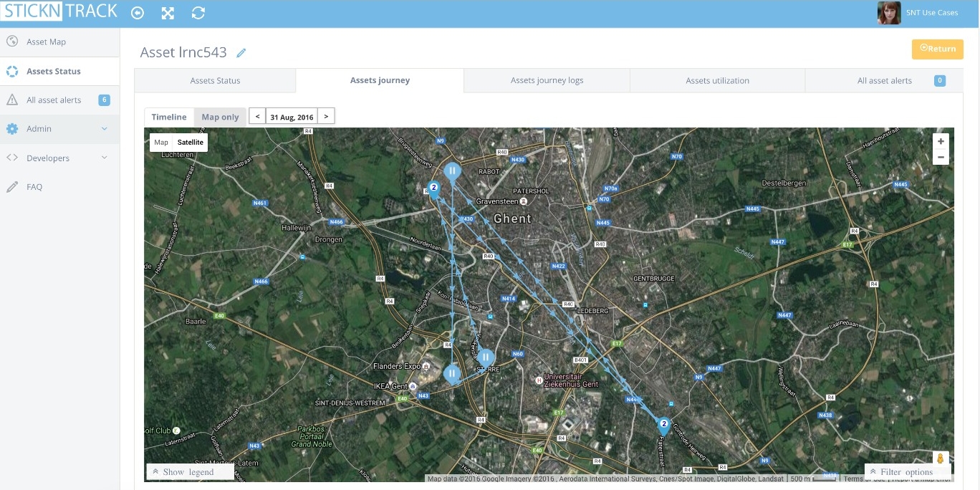Go to next date with arrow

point(326,116)
